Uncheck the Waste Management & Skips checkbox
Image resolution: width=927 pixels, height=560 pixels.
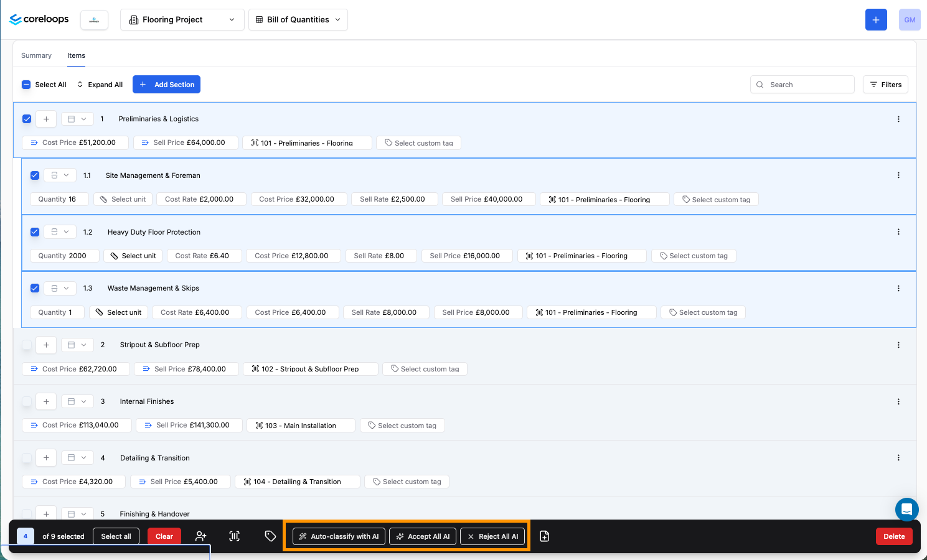click(35, 288)
